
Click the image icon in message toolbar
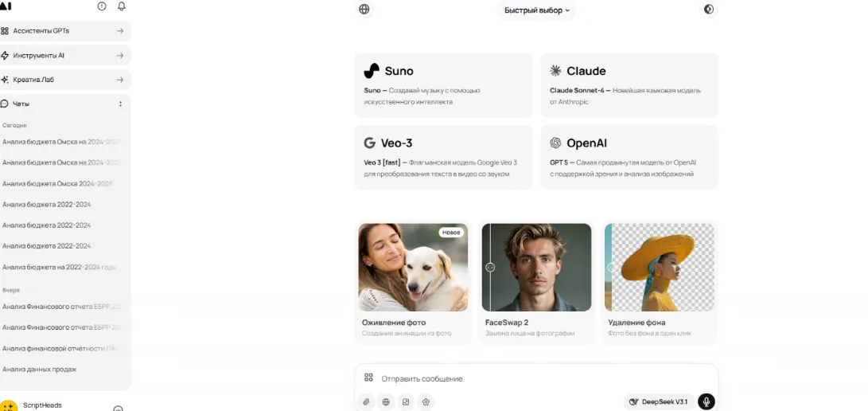(x=406, y=402)
